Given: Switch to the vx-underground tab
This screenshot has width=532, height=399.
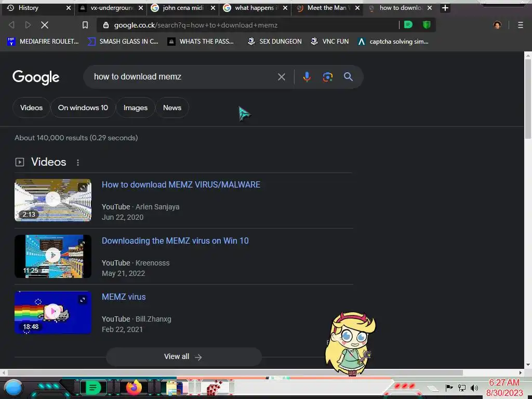Looking at the screenshot, I should 111,8.
